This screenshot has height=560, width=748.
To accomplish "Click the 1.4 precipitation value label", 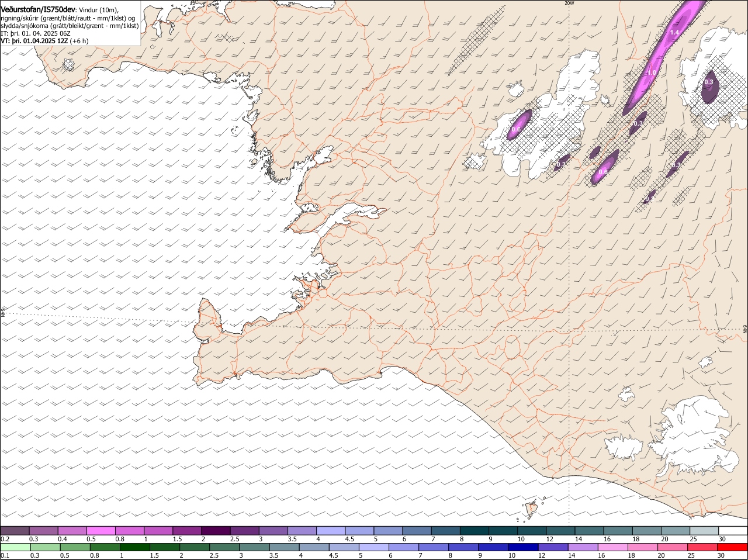I will (x=674, y=33).
